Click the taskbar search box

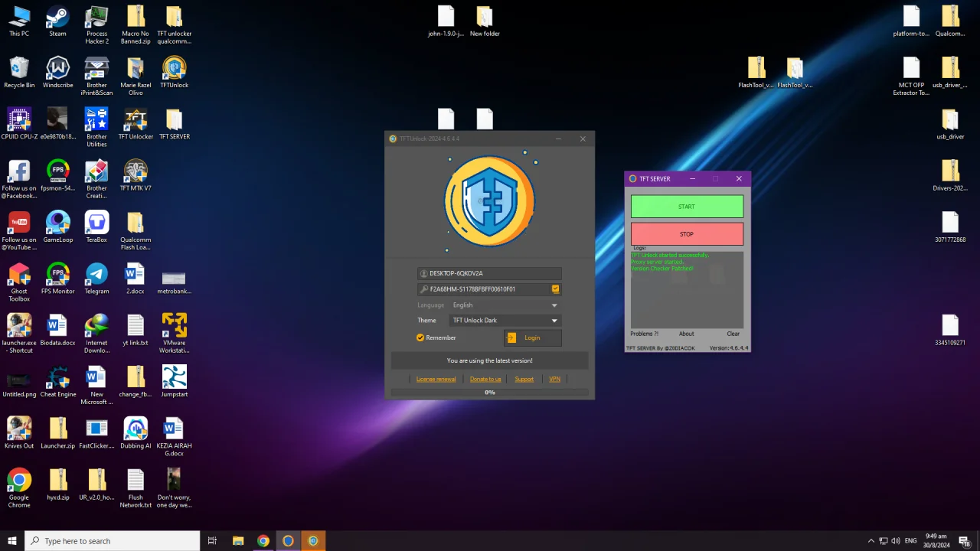click(x=113, y=541)
